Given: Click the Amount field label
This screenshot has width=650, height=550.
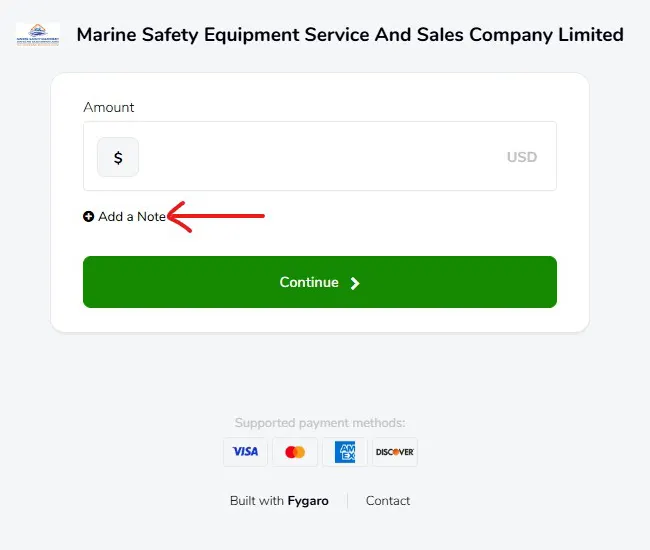Looking at the screenshot, I should tap(109, 107).
